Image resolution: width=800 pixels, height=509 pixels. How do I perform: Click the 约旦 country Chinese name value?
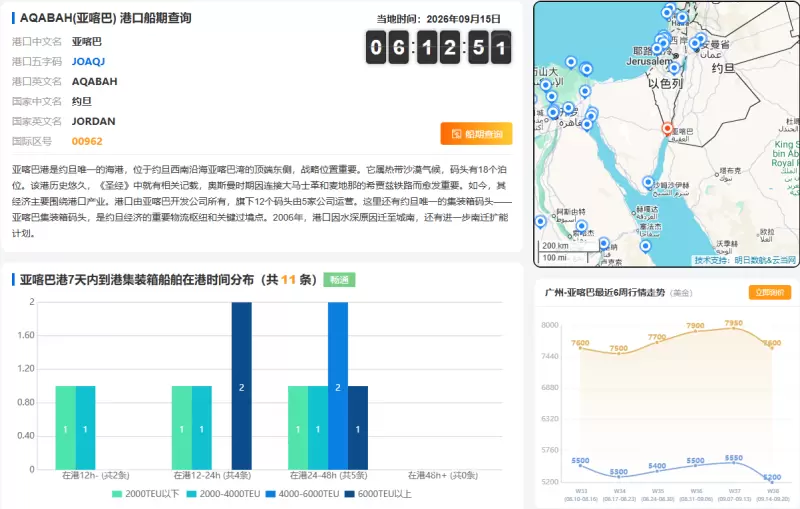coord(82,101)
